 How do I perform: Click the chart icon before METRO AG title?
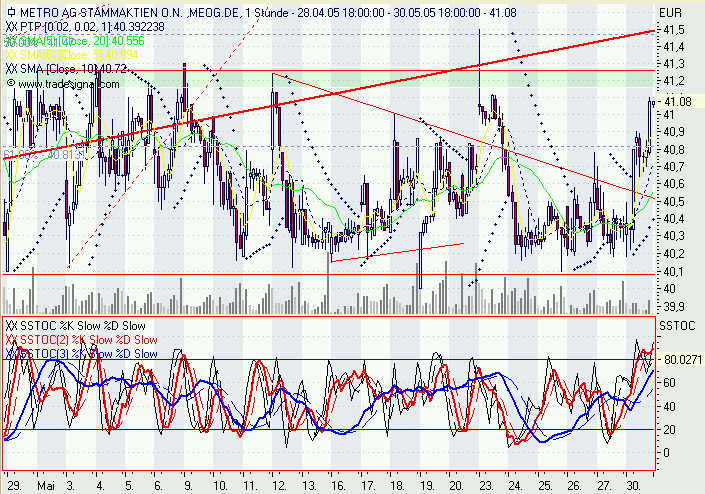coord(11,13)
